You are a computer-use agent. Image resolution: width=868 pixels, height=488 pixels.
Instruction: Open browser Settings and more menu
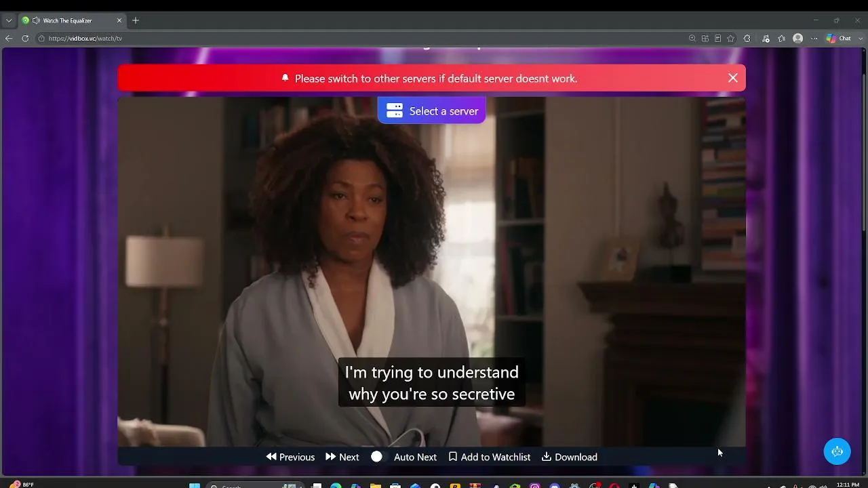[x=814, y=39]
